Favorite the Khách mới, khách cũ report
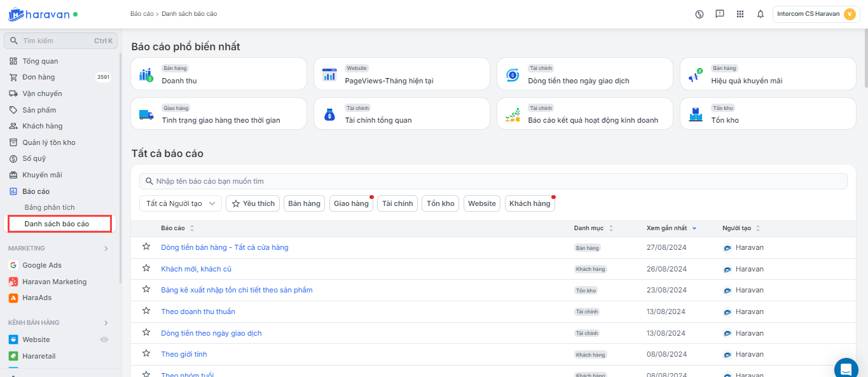The image size is (868, 377). (146, 268)
